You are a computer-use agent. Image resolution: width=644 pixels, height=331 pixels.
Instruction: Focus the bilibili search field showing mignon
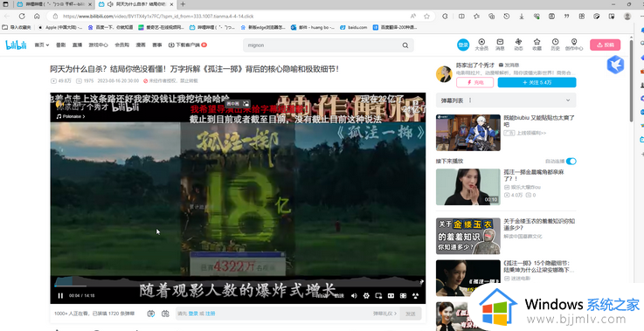click(322, 45)
